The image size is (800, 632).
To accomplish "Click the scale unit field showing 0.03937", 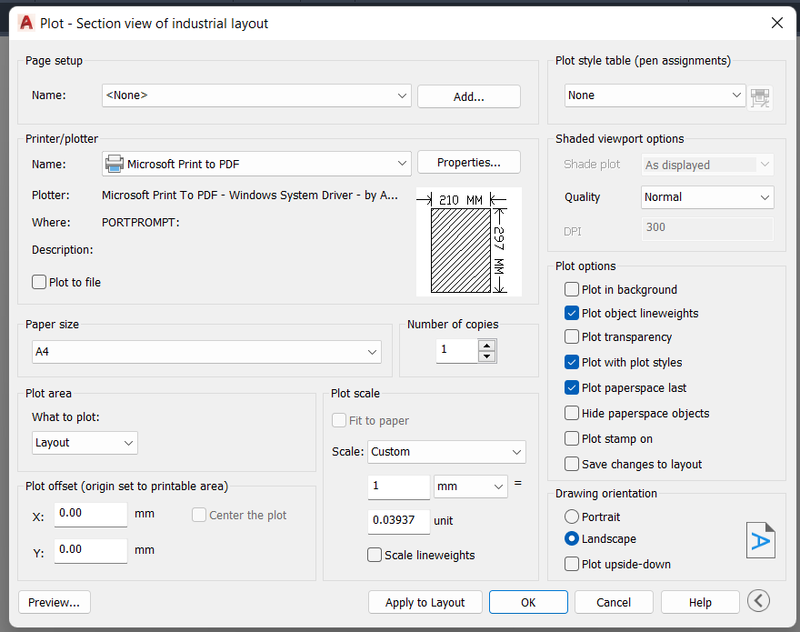I will pos(399,521).
